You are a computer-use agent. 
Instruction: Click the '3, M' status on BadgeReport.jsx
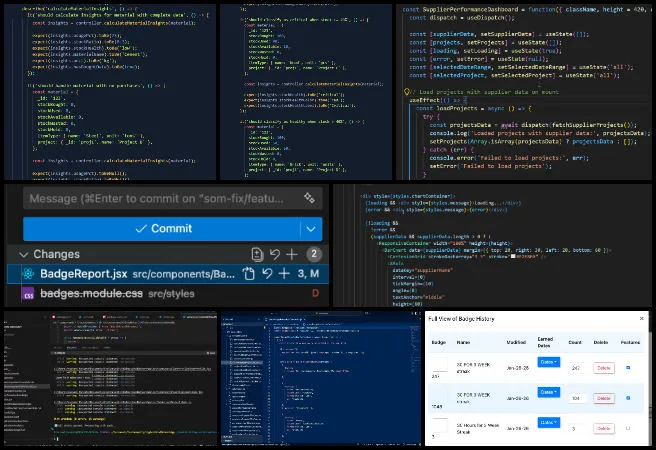tap(308, 274)
